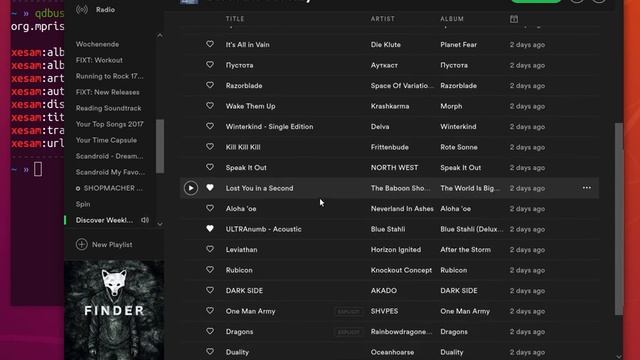The width and height of the screenshot is (640, 360).
Task: Open album After the Storm
Action: [x=465, y=249]
